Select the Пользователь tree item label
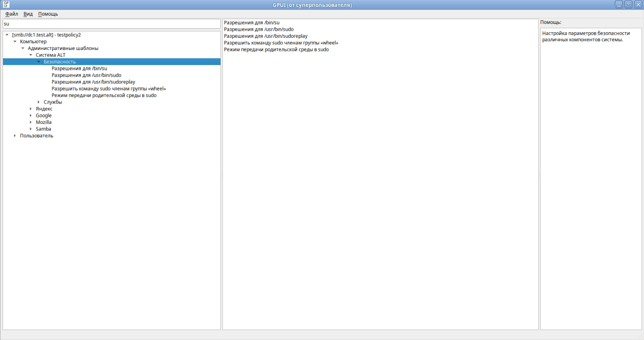Screen dimensions: 644x340 (x=37, y=136)
